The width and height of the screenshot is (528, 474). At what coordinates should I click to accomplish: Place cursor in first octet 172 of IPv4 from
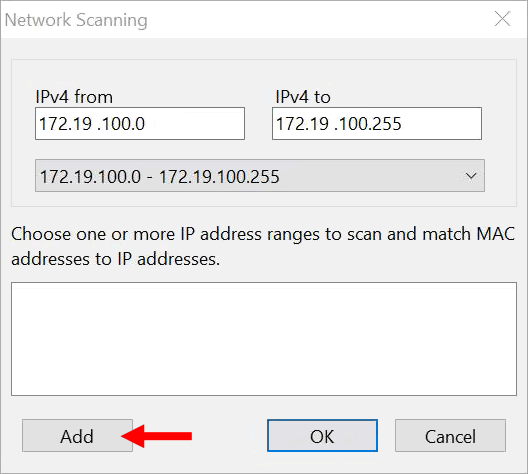(51, 124)
